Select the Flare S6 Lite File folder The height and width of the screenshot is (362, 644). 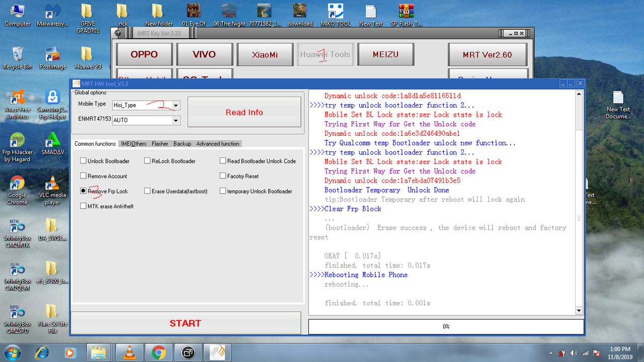point(52,319)
